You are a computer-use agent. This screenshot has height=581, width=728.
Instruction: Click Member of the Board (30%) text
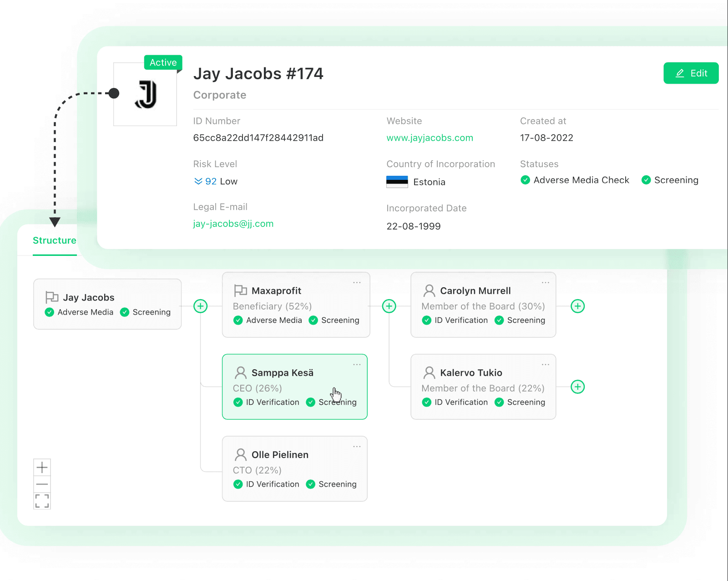pyautogui.click(x=483, y=306)
